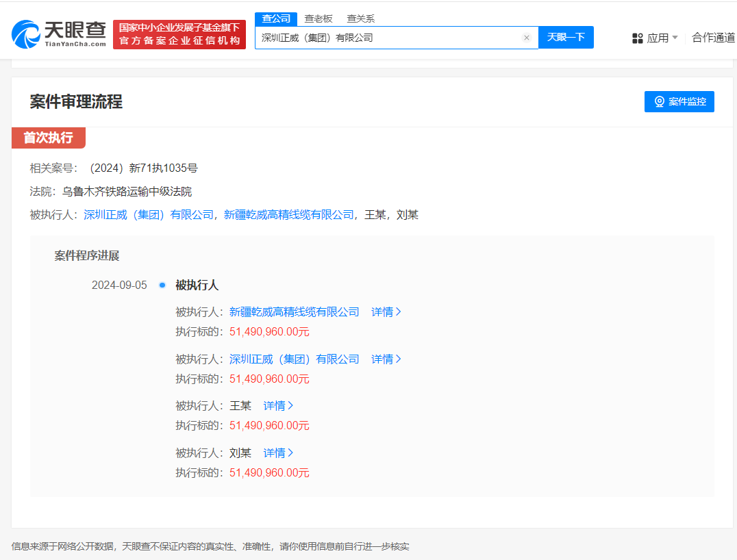Click the date 2024-09-05
This screenshot has height=560, width=737.
pos(119,285)
